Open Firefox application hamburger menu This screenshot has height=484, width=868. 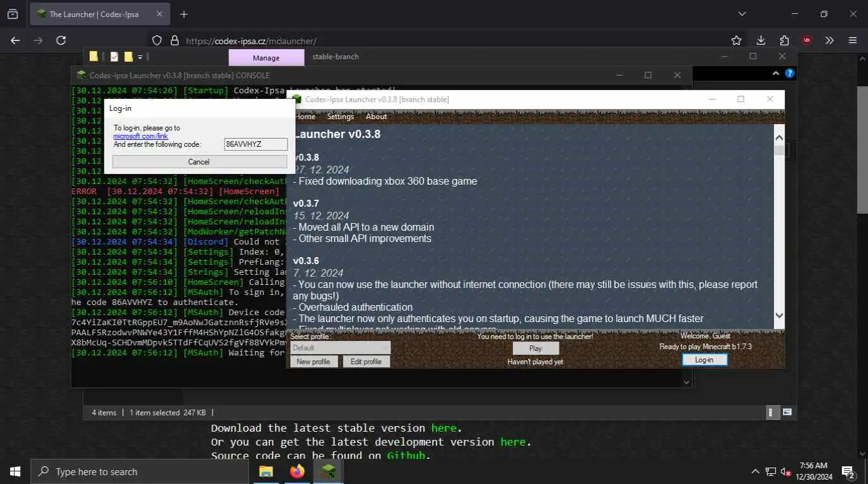[853, 40]
